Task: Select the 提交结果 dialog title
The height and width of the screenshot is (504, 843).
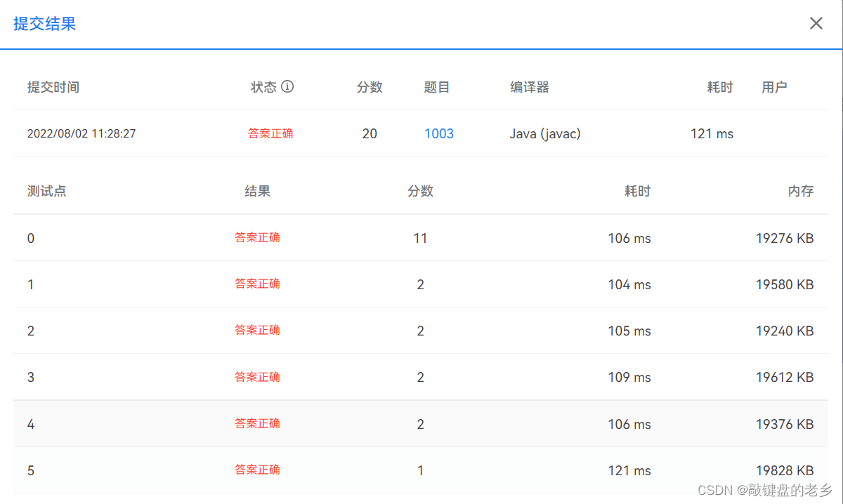Action: click(44, 22)
